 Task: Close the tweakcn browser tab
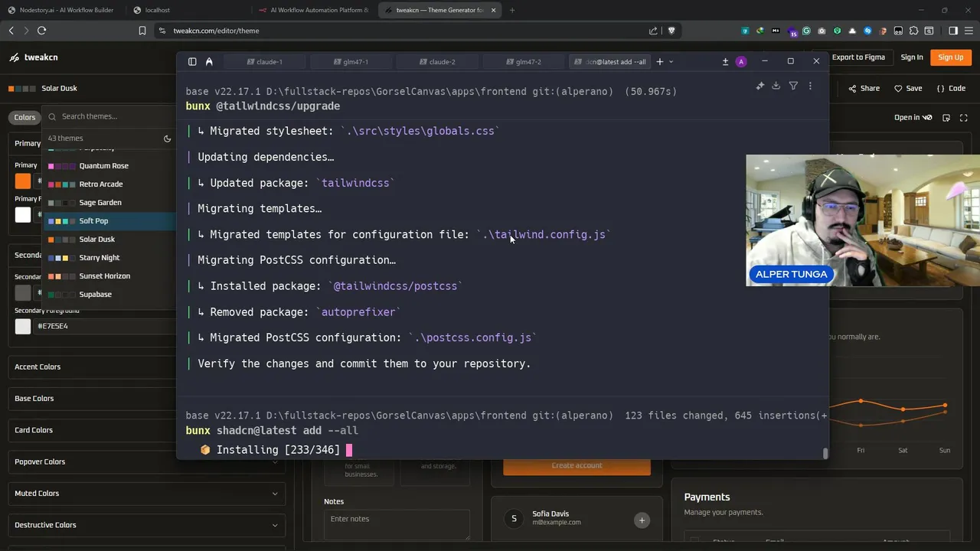tap(493, 10)
